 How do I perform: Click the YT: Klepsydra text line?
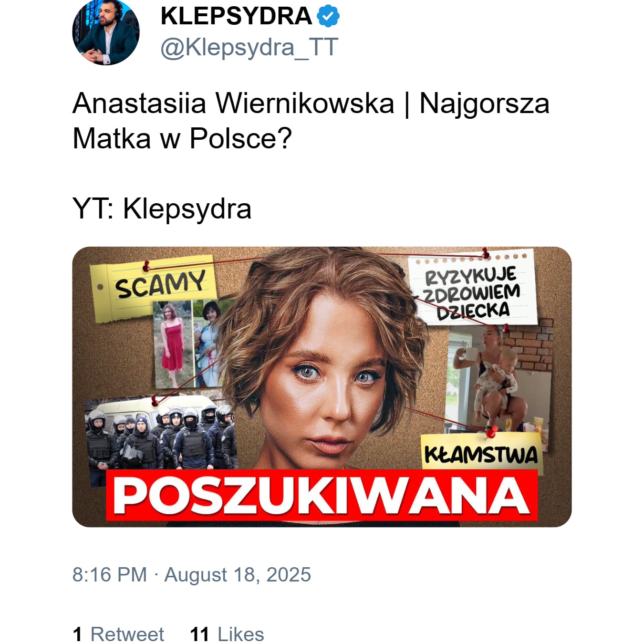[162, 208]
